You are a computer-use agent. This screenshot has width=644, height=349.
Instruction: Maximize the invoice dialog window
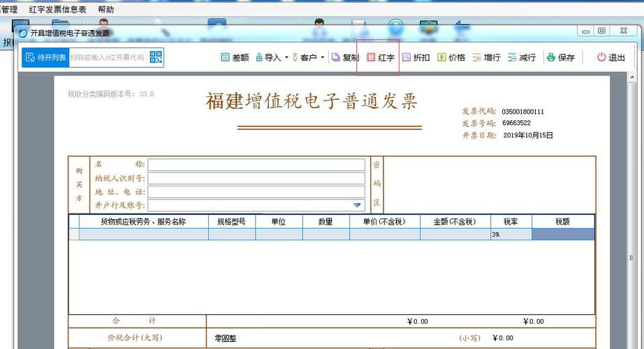pos(601,31)
